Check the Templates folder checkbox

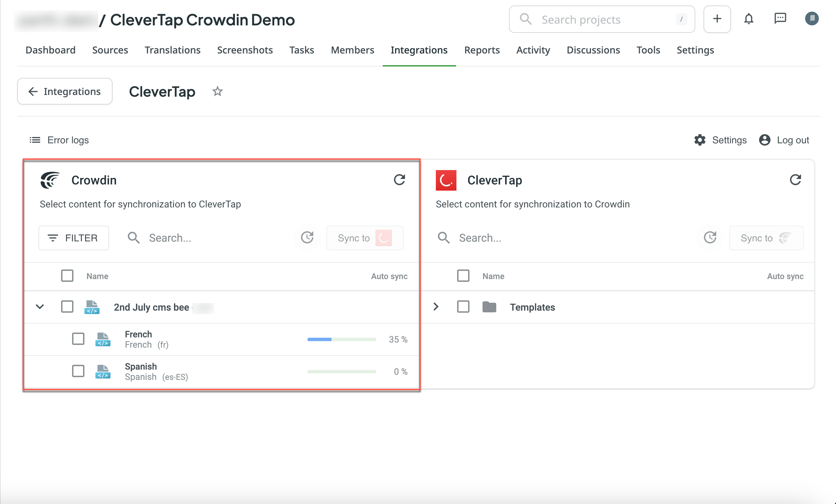[x=463, y=307]
